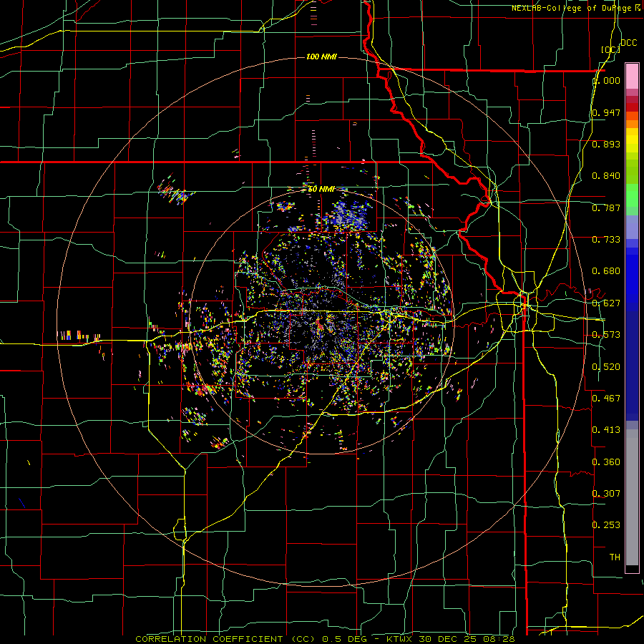The height and width of the screenshot is (644, 644).
Task: Click the Correlation Coefficient KTWX product caption
Action: 325,639
